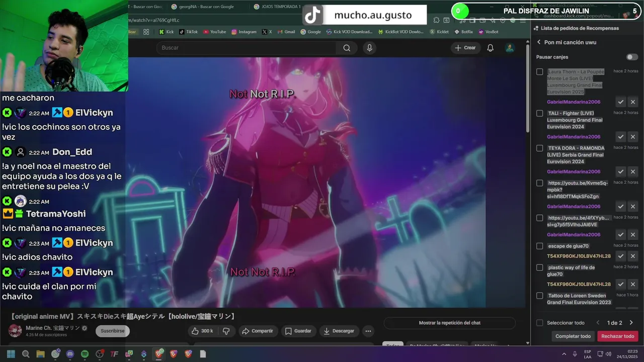
Task: Open Kick VOD Download bookmark
Action: (349, 32)
